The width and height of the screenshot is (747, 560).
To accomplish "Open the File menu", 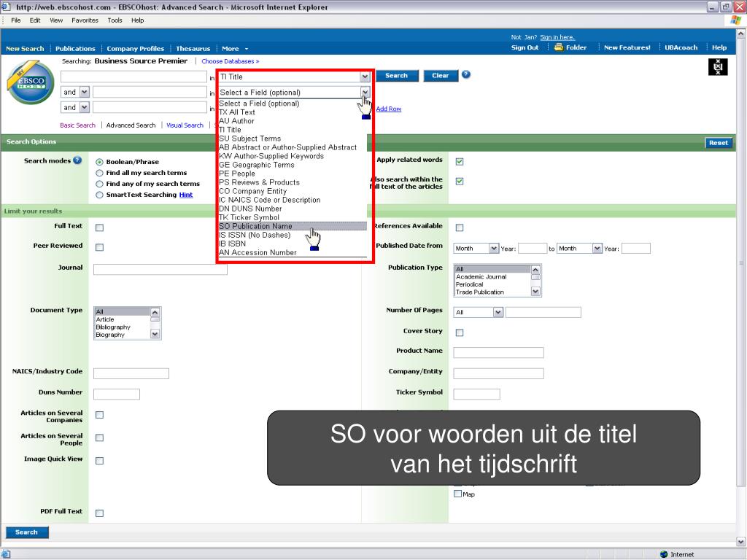I will click(16, 20).
